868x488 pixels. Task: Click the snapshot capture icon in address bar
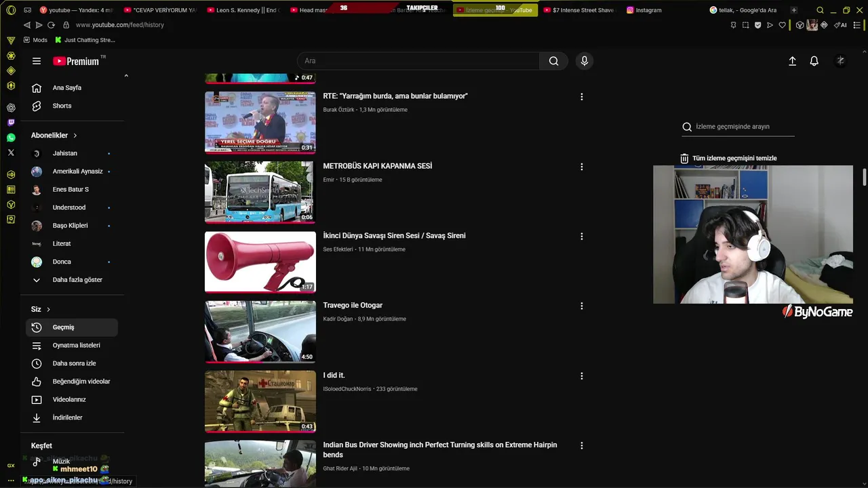tap(745, 25)
